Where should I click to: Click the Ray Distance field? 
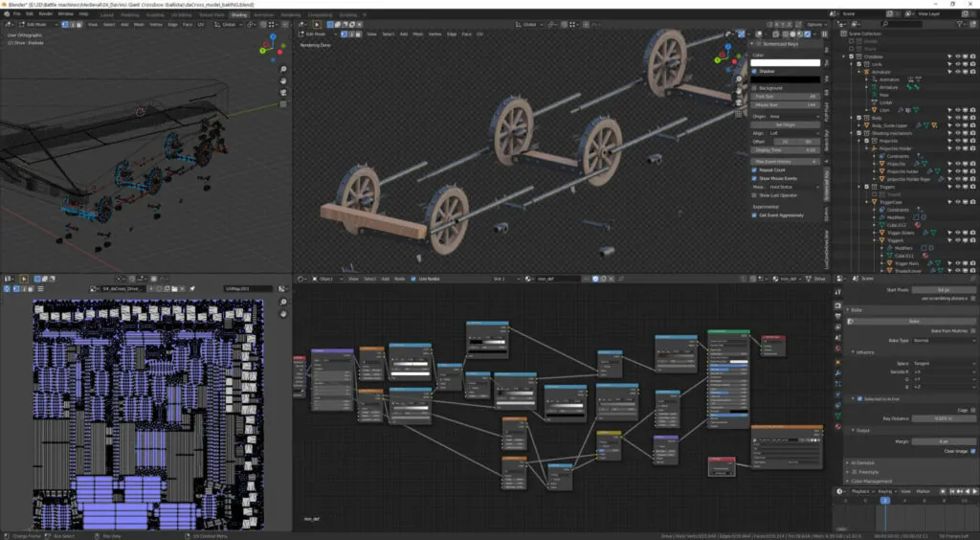(x=944, y=418)
